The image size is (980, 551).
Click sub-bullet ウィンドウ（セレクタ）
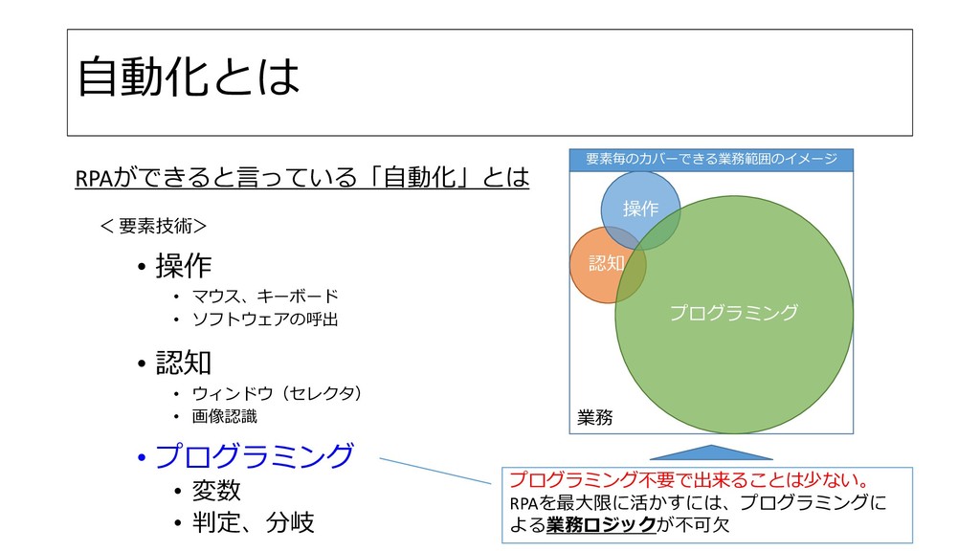pos(277,393)
